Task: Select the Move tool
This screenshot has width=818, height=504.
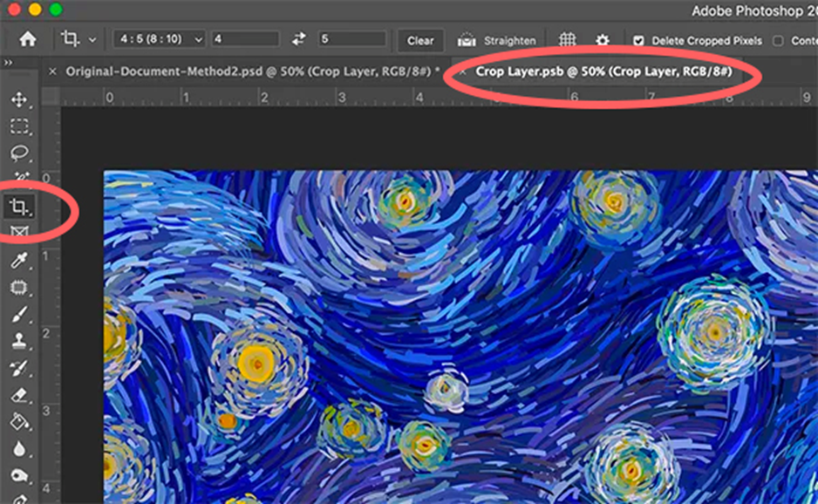Action: [x=19, y=99]
